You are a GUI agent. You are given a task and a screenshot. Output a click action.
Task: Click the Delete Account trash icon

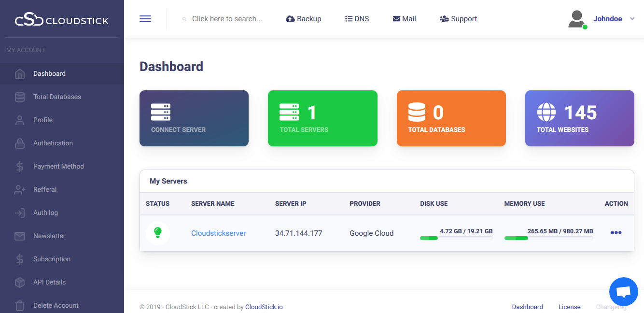click(x=20, y=305)
